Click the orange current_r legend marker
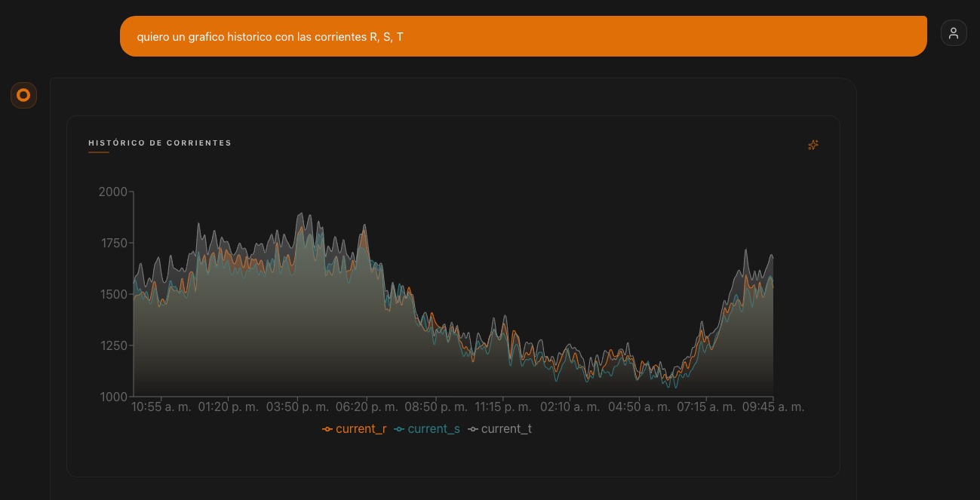The image size is (980, 500). click(327, 429)
